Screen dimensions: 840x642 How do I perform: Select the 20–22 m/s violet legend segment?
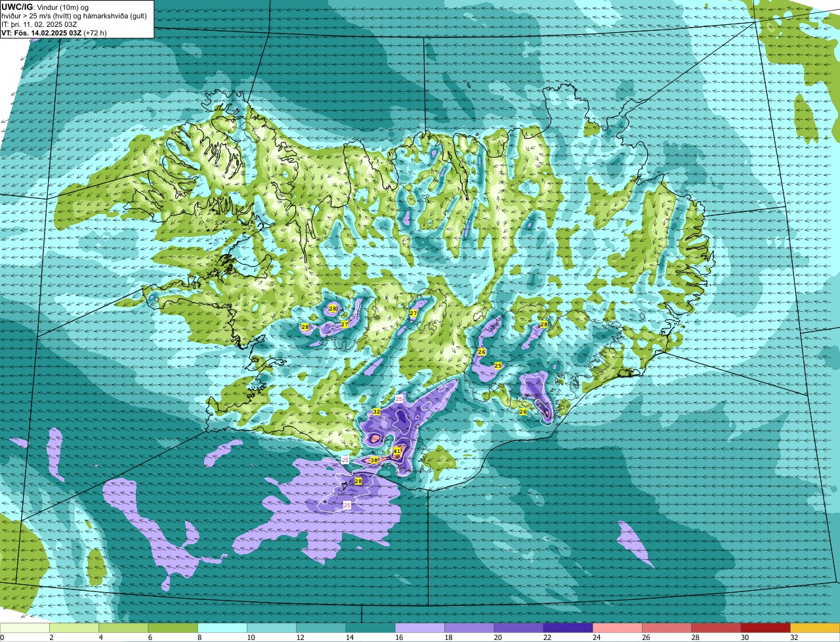pos(518,628)
